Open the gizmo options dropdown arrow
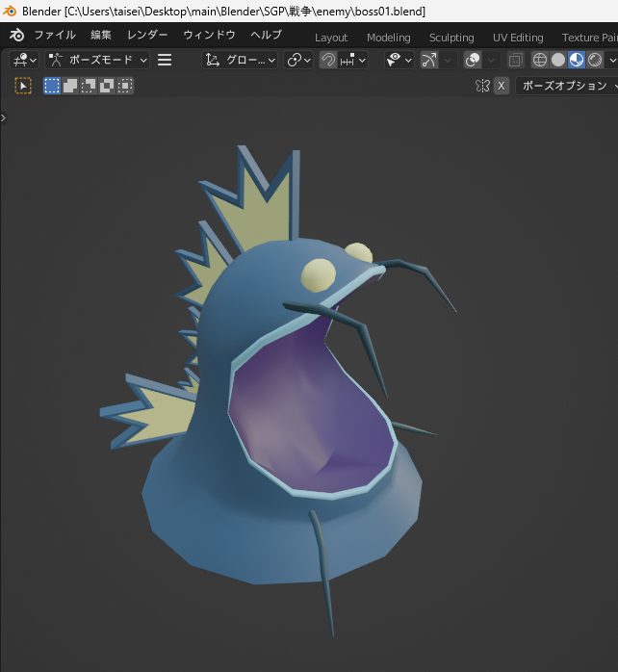Screen dimensions: 618x672 [x=448, y=60]
